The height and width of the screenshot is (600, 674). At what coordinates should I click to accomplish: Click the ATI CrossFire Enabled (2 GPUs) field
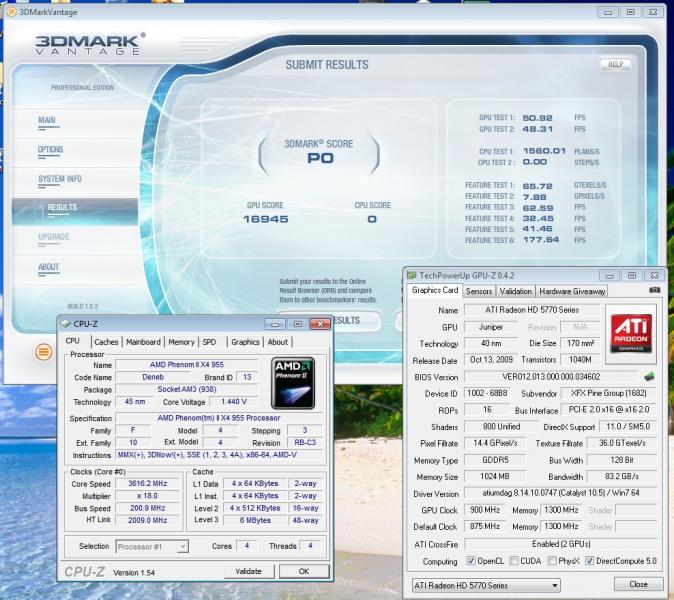click(x=561, y=544)
